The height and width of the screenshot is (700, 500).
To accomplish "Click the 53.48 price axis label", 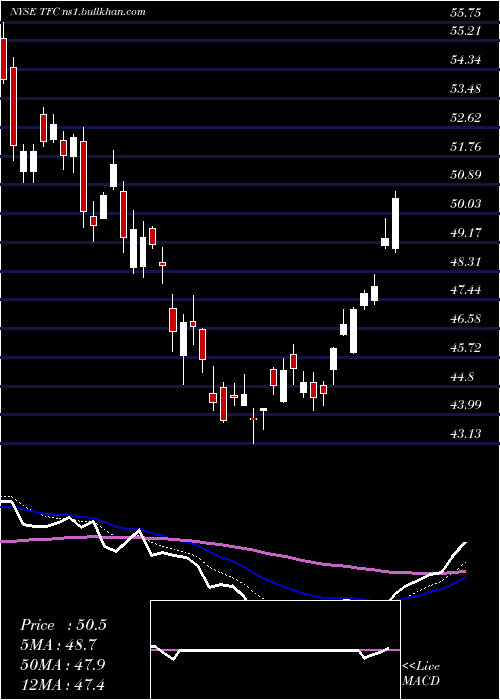I will 466,88.
